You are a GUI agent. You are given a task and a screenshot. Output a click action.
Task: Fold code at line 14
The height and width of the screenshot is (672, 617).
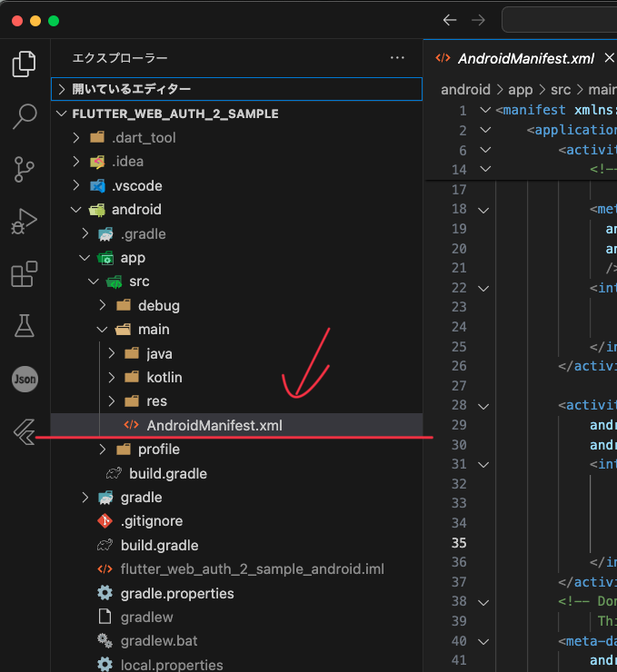click(x=485, y=169)
